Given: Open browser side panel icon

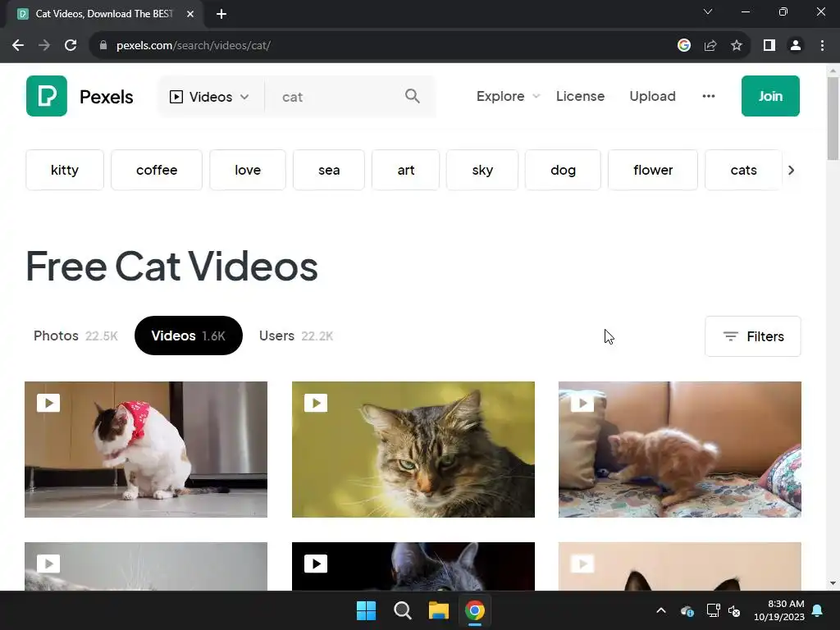Looking at the screenshot, I should (769, 46).
